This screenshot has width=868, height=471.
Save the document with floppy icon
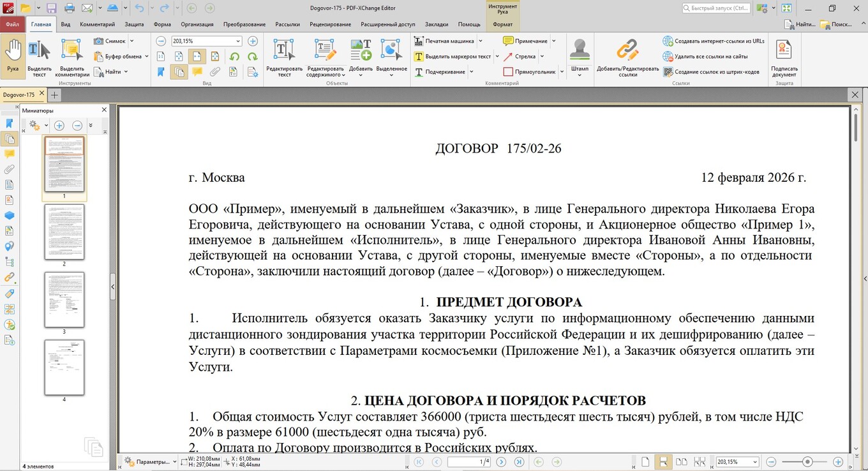pos(52,8)
